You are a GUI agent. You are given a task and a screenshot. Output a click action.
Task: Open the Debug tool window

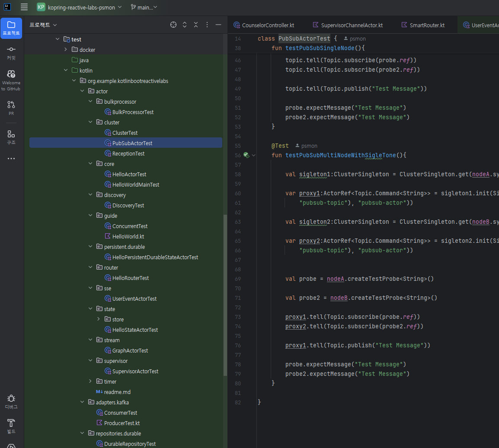coord(11,401)
